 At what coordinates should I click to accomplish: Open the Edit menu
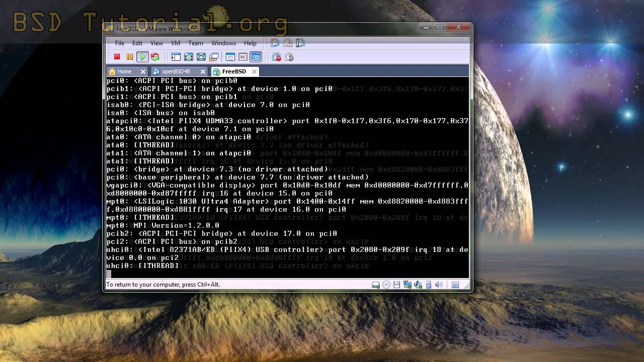pos(137,43)
